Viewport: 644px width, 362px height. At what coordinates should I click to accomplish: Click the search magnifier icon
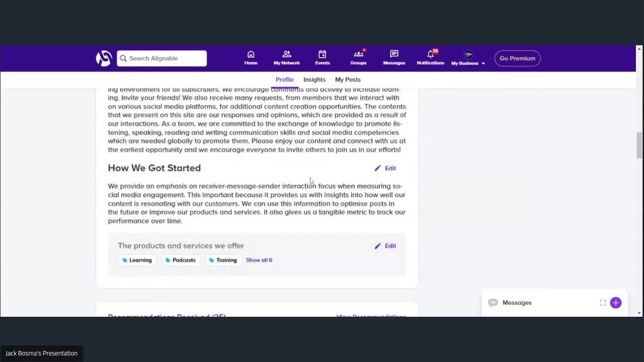point(123,58)
